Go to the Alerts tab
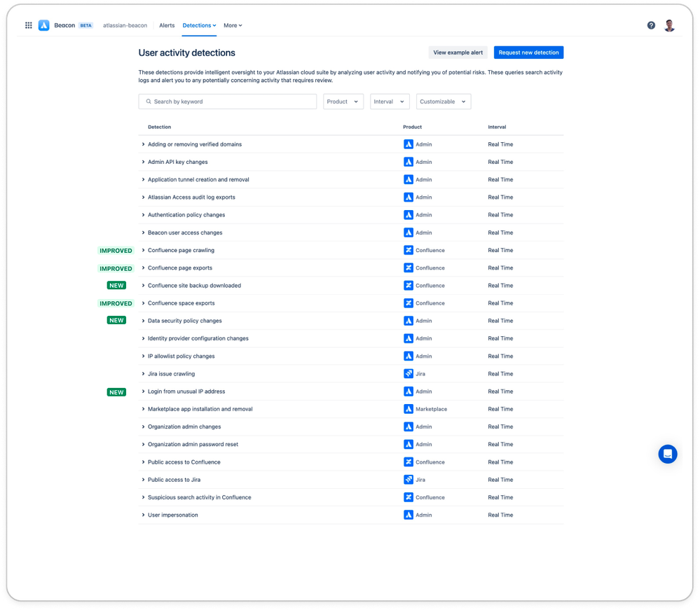The height and width of the screenshot is (610, 700). (167, 25)
